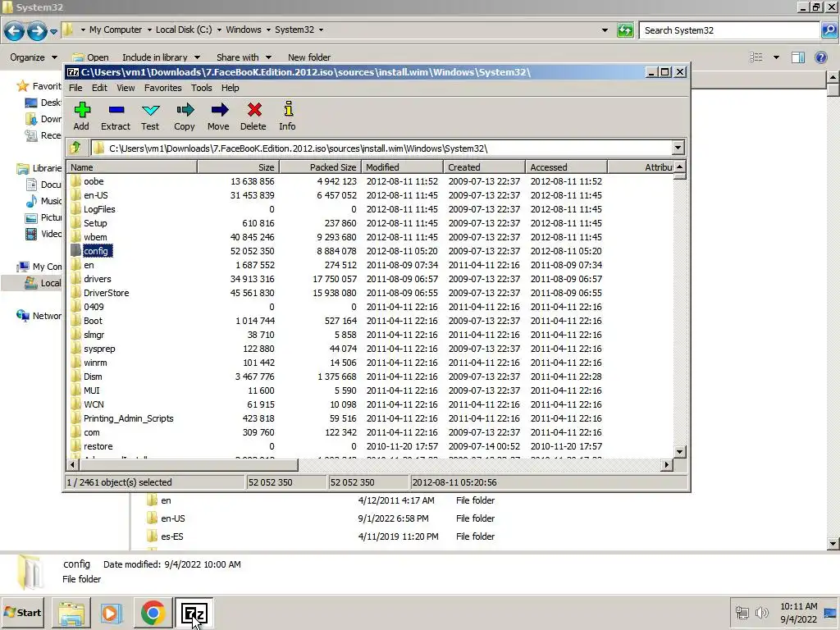The image size is (840, 630).
Task: Click the network tray icon
Action: (x=742, y=612)
